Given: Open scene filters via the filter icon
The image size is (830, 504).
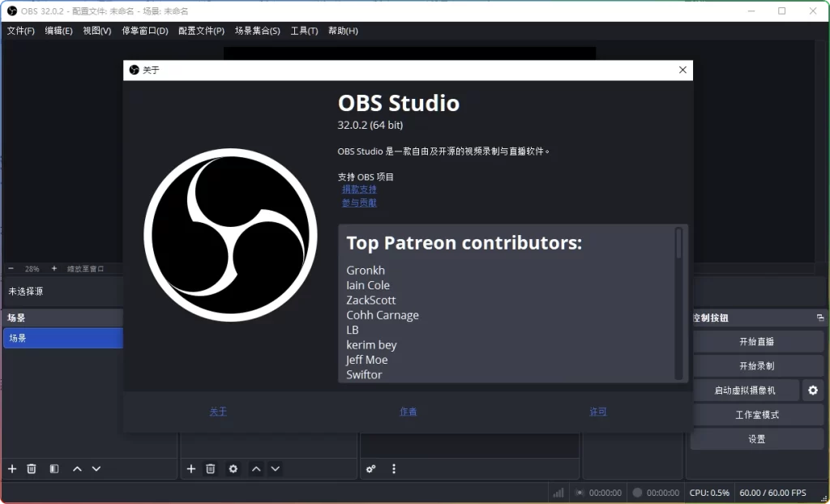Looking at the screenshot, I should pos(53,468).
